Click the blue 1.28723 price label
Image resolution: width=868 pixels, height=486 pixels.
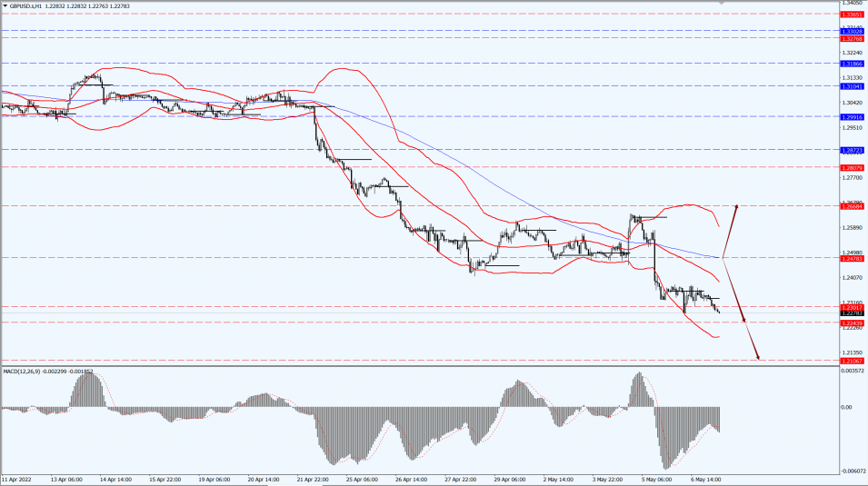click(x=852, y=150)
